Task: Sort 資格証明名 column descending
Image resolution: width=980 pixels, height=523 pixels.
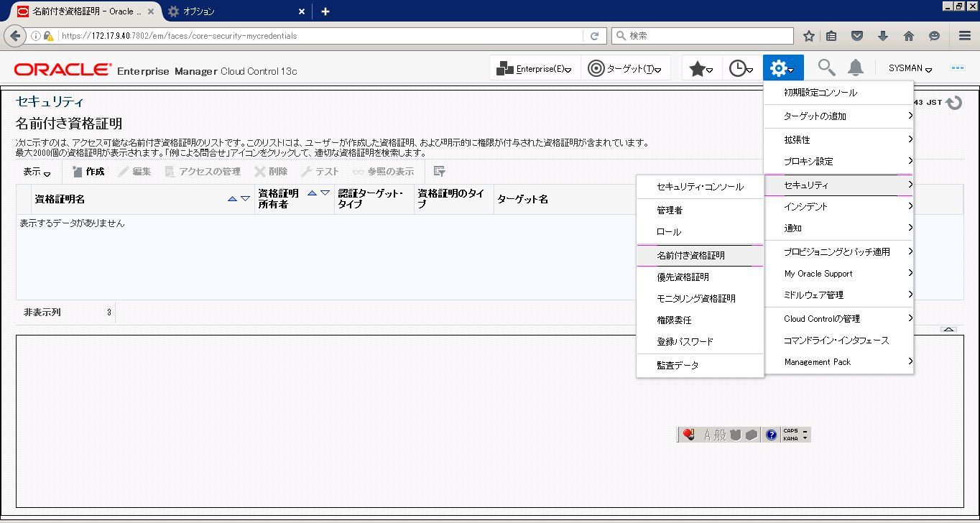Action: pyautogui.click(x=245, y=199)
